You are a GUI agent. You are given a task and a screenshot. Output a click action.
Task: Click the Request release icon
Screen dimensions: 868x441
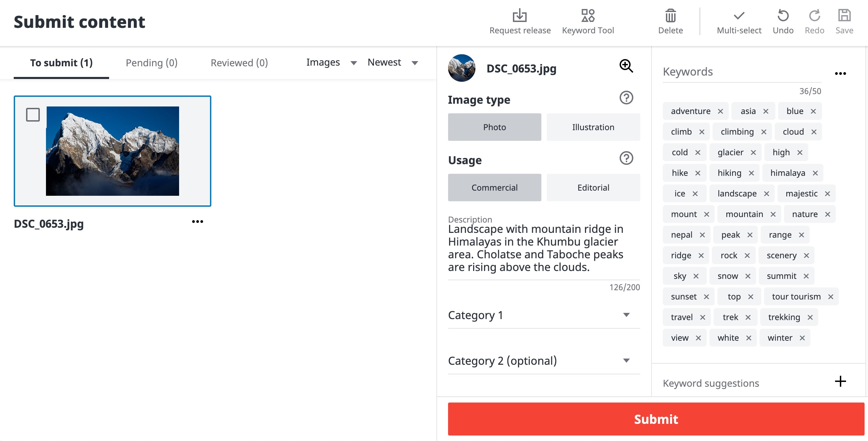click(x=520, y=15)
